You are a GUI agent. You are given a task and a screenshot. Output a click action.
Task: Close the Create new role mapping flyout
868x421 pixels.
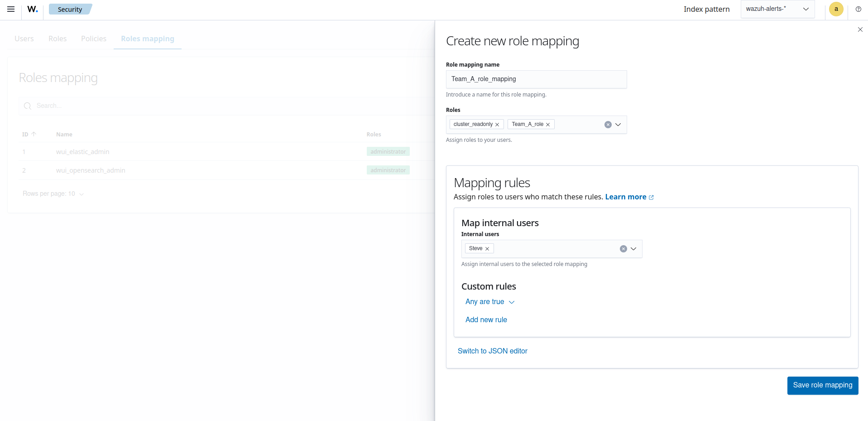(x=860, y=29)
